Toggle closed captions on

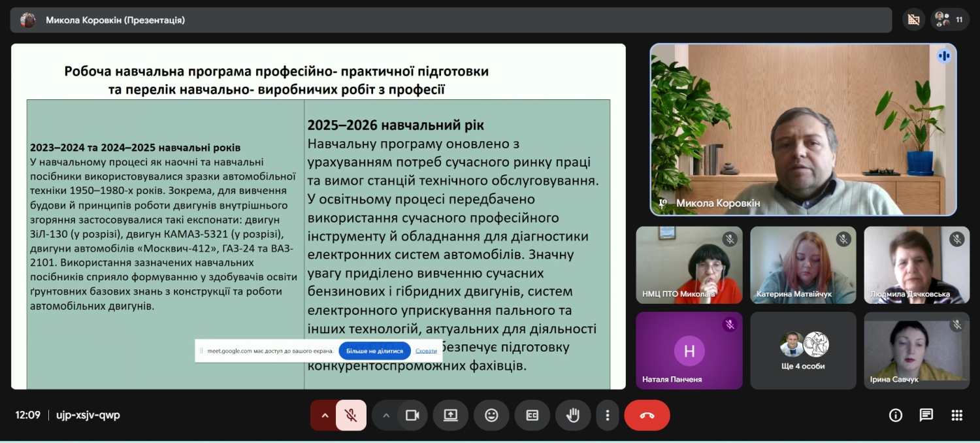532,415
